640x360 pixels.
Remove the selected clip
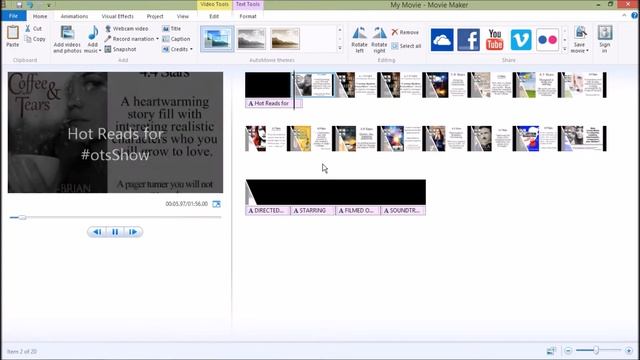click(x=405, y=32)
